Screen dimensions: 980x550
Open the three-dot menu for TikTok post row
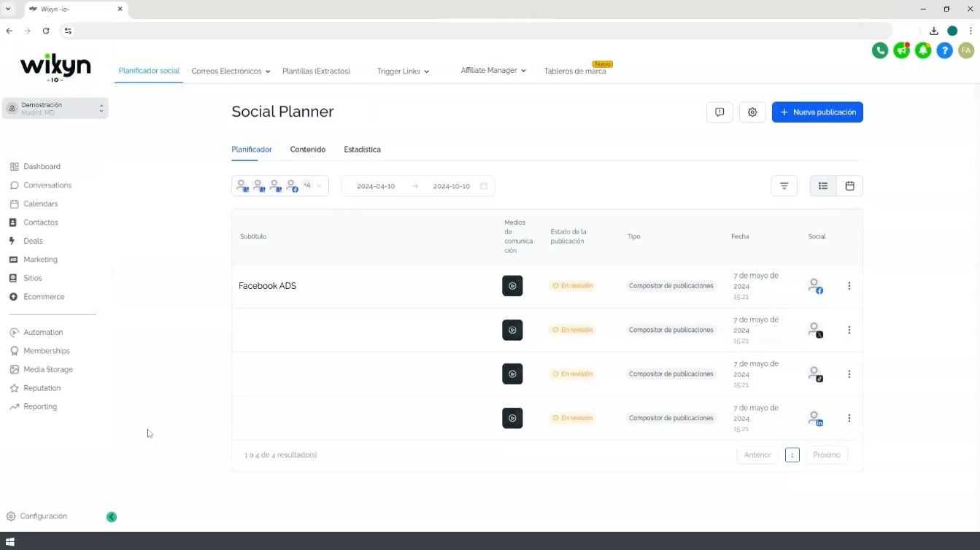[849, 374]
